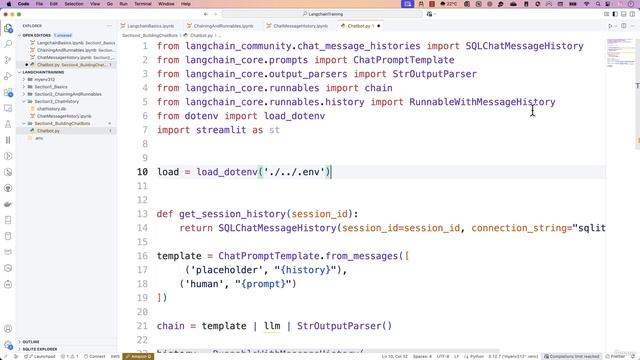Screen dimensions: 640x360
Task: Click Connect in the status bar
Action: 95,356
